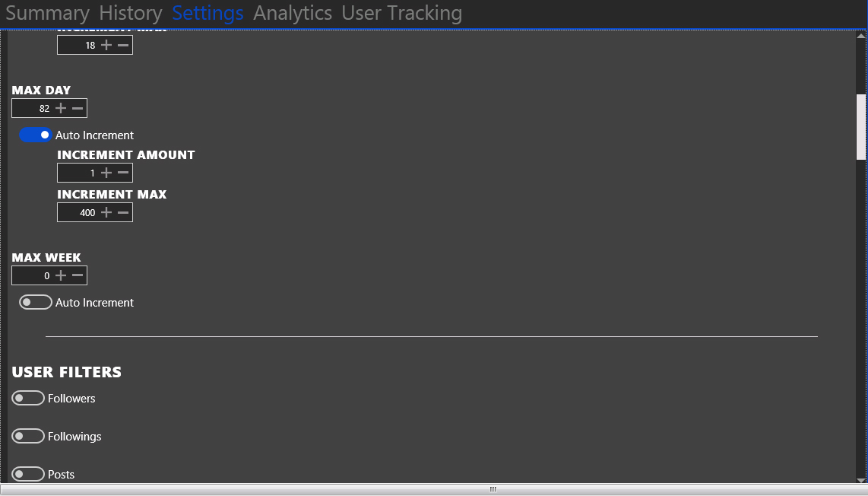
Task: Go to the Analytics tab
Action: (x=293, y=13)
